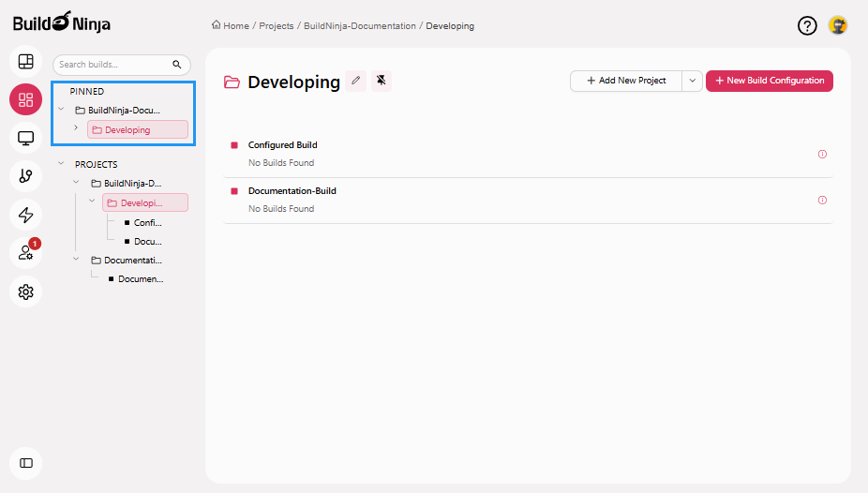Click the BuildNinja logo
The height and width of the screenshot is (493, 868).
(62, 22)
